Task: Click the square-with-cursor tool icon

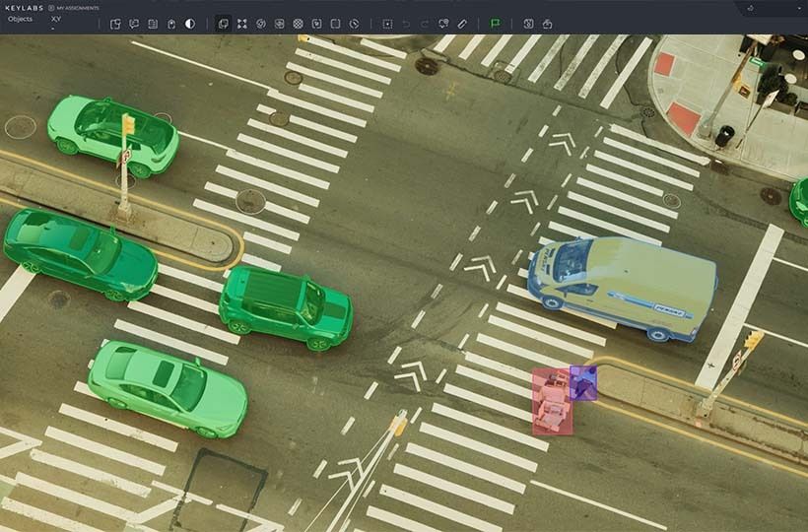Action: (317, 24)
